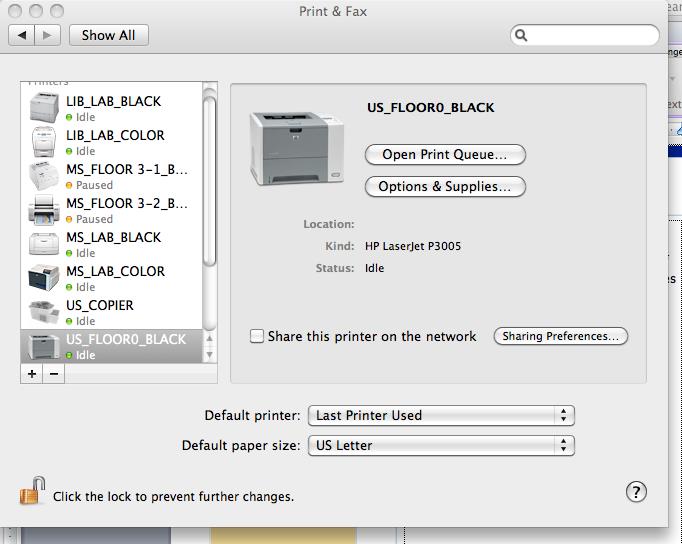The height and width of the screenshot is (544, 682).
Task: Select MS_LAB_BLACK printer name text
Action: (x=114, y=237)
